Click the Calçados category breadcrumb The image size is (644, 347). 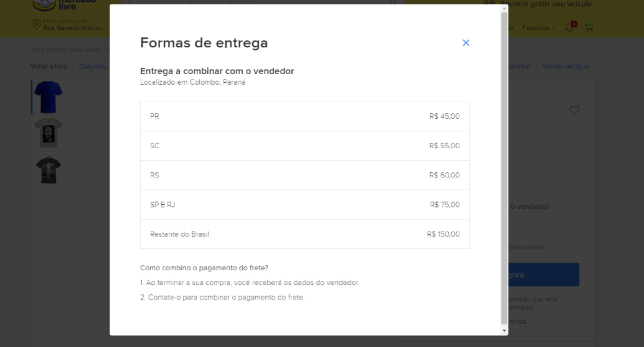point(93,66)
